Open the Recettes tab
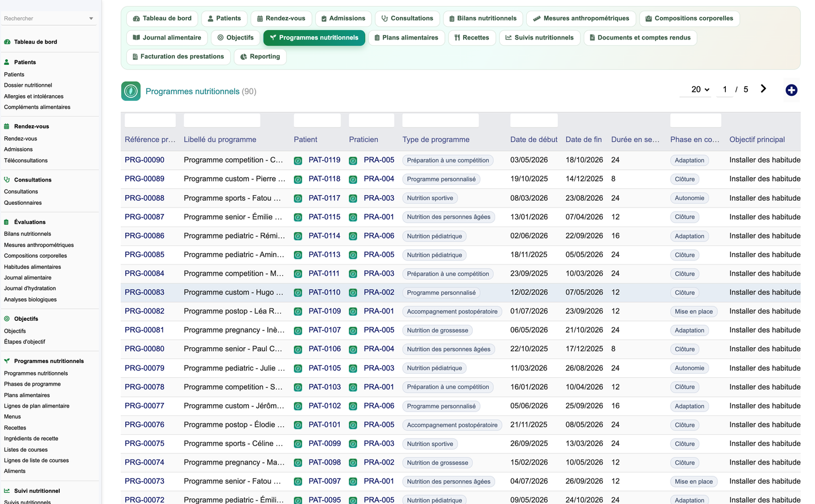Image resolution: width=815 pixels, height=504 pixels. 472,38
